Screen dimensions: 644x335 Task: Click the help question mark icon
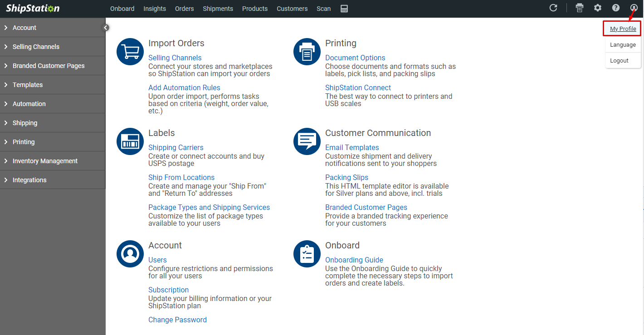click(615, 8)
